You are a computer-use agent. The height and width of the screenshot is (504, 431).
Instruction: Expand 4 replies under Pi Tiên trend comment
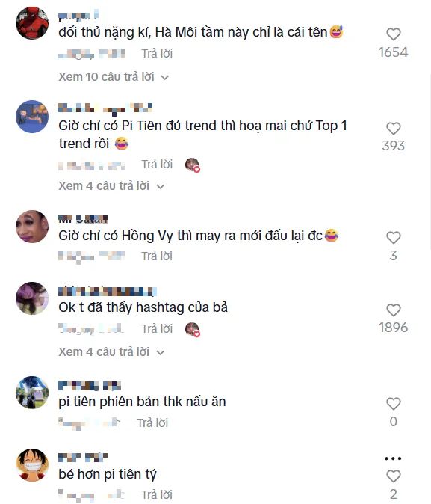point(111,185)
